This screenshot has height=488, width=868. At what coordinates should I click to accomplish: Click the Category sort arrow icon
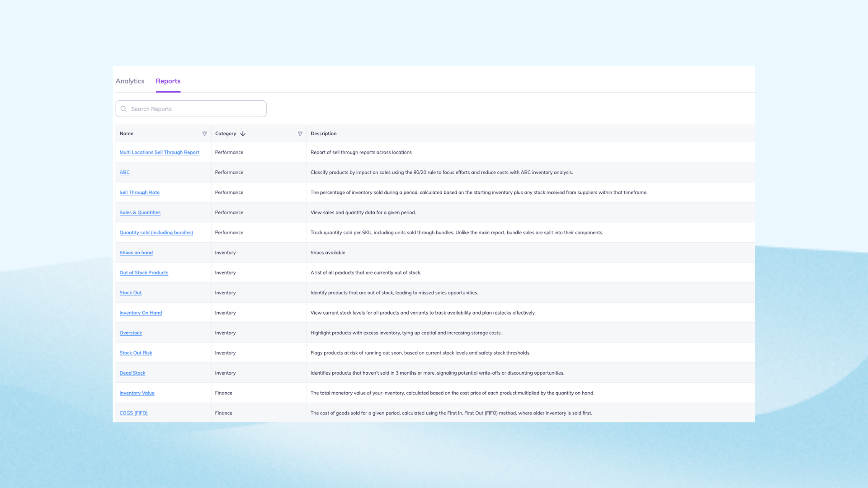[x=243, y=134]
